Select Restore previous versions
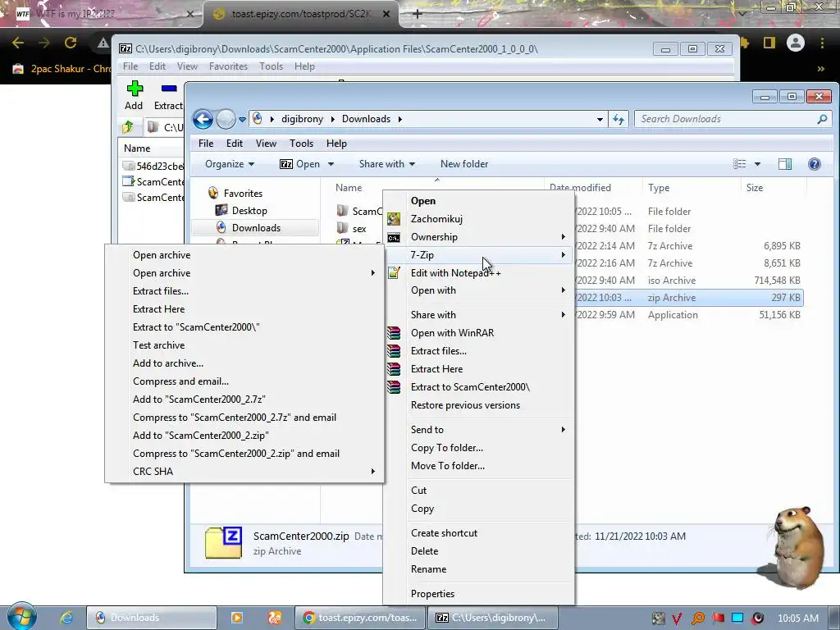Image resolution: width=840 pixels, height=630 pixels. [465, 405]
